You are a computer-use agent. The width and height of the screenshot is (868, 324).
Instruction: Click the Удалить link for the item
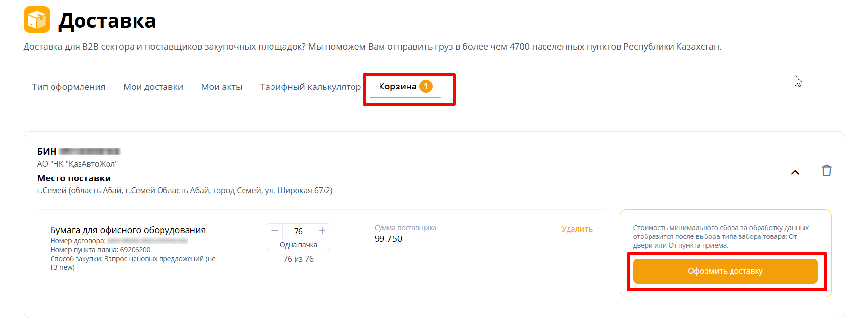(x=577, y=229)
